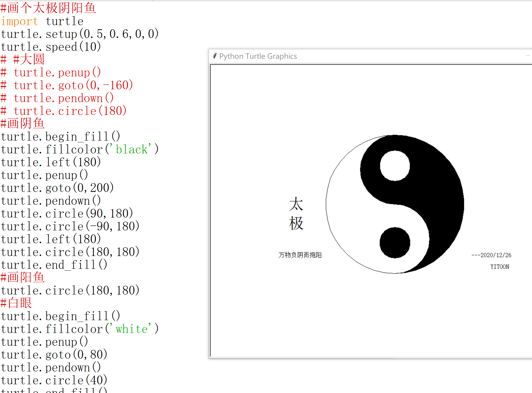The image size is (532, 393).
Task: Place cursor on 'import turtle' line
Action: (x=42, y=21)
